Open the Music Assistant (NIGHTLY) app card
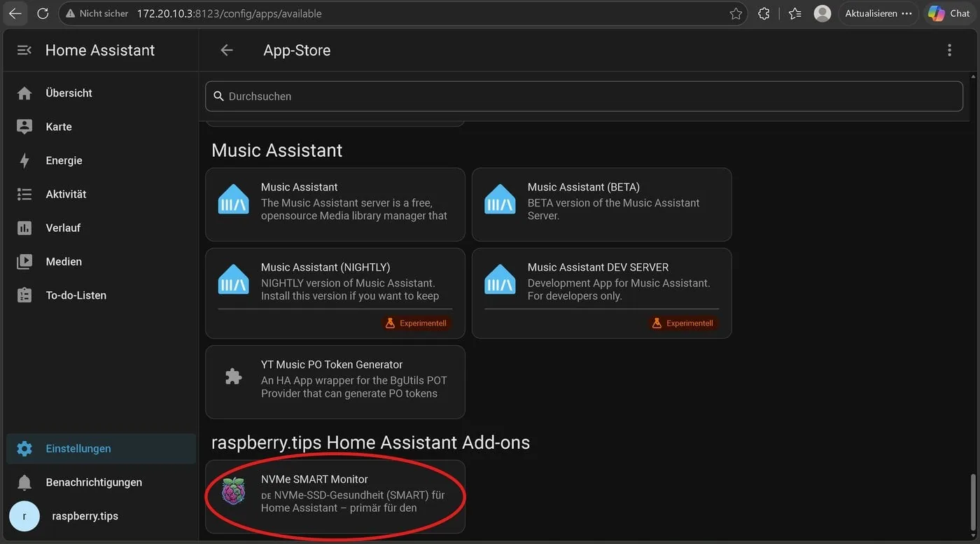Screen dimensions: 980x544 point(335,293)
